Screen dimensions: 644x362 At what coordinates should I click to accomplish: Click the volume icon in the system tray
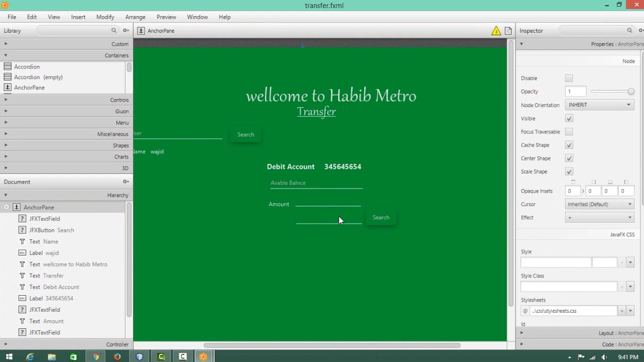(x=604, y=357)
